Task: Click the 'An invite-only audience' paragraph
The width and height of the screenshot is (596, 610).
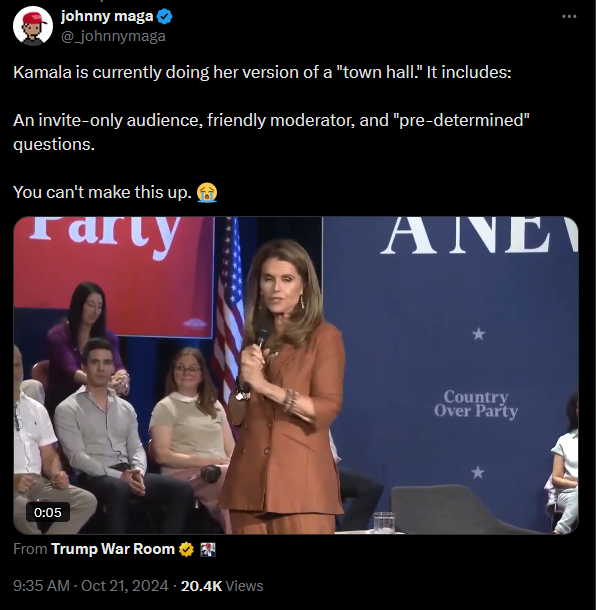Action: pyautogui.click(x=272, y=132)
